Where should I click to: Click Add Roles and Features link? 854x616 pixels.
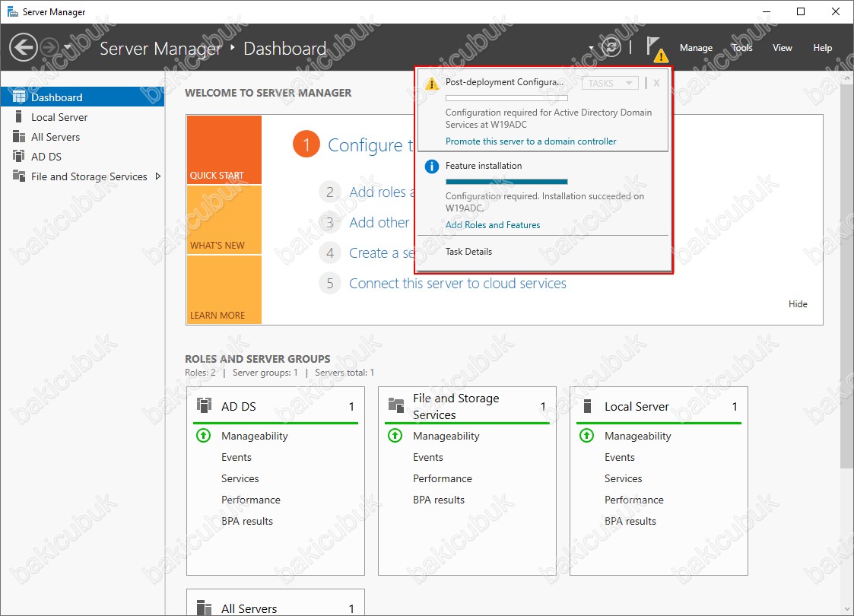click(x=493, y=225)
